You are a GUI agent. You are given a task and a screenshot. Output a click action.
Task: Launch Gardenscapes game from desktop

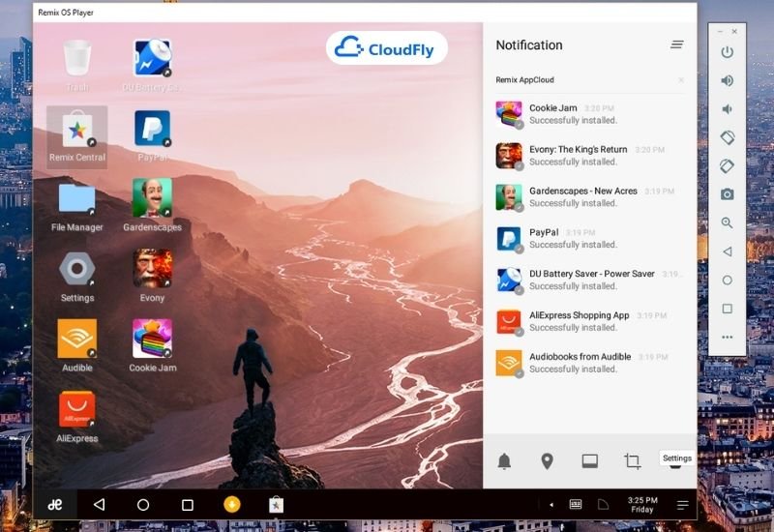click(152, 198)
